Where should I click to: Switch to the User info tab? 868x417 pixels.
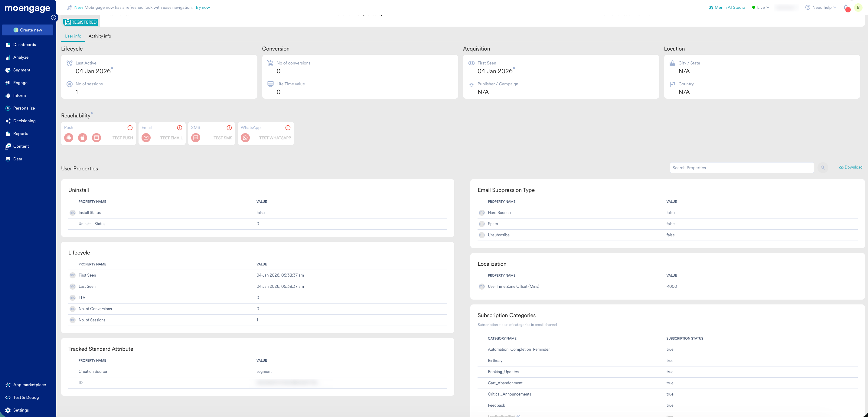73,36
